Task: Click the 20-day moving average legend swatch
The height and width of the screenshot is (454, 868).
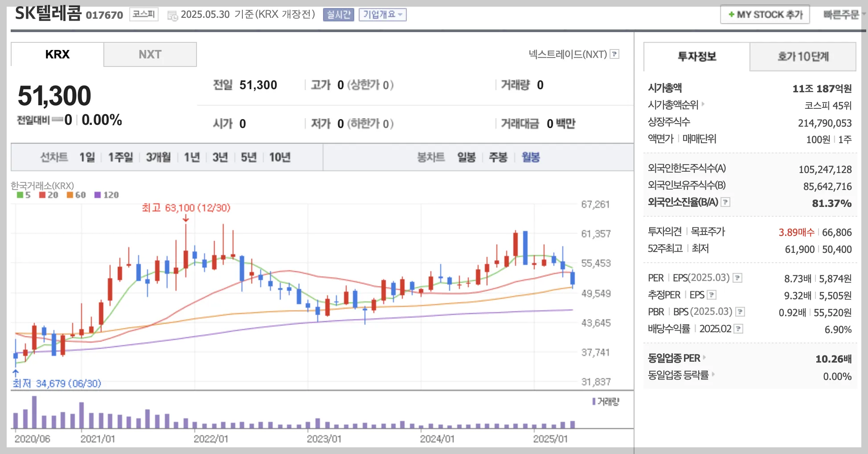Action: pyautogui.click(x=42, y=195)
